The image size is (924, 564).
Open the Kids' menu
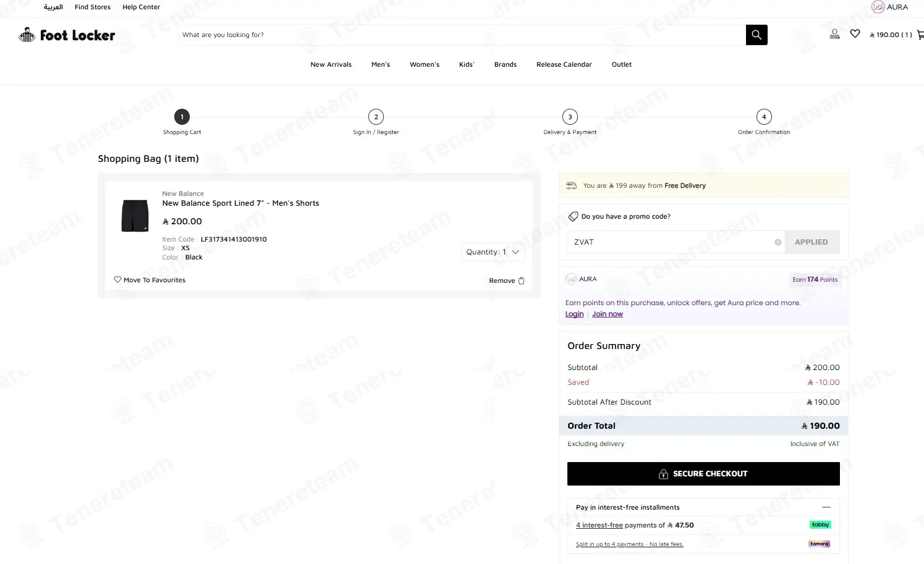pyautogui.click(x=467, y=64)
